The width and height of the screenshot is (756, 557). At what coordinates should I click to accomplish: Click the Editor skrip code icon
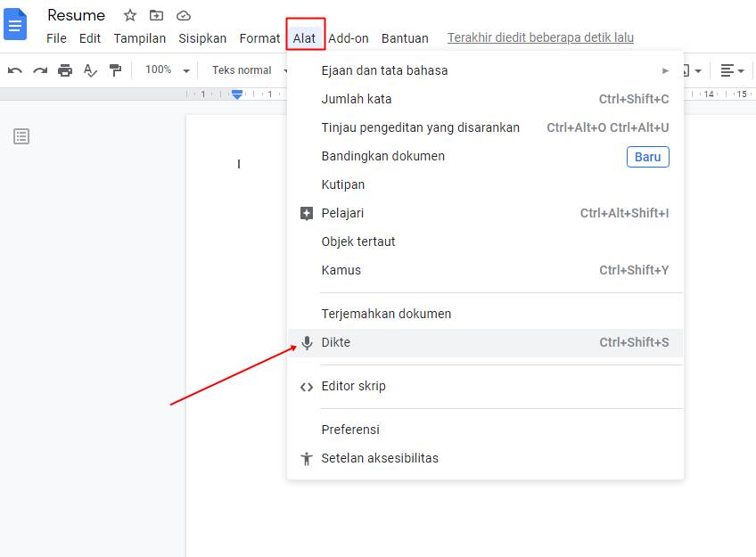tap(307, 386)
